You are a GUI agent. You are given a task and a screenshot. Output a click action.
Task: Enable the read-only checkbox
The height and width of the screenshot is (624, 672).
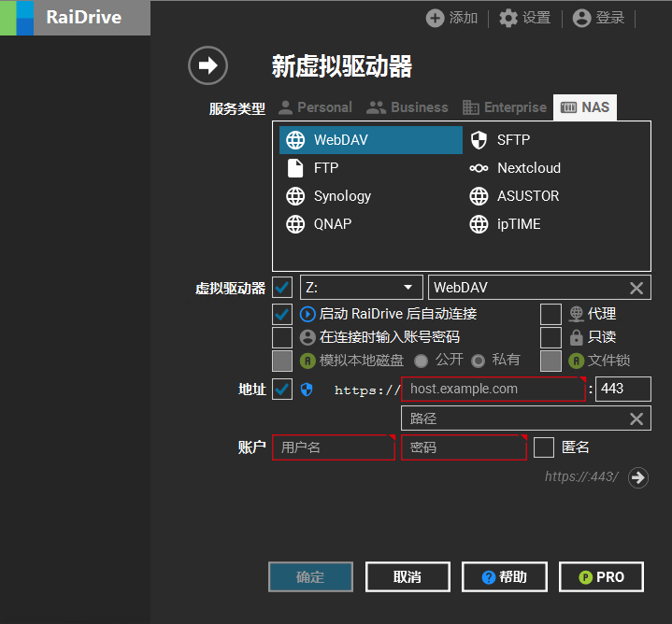click(x=550, y=337)
